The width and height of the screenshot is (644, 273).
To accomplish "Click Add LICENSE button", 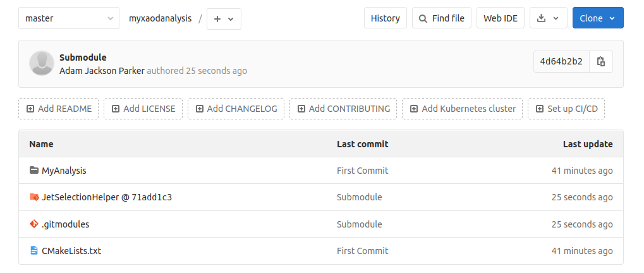I will pos(143,109).
